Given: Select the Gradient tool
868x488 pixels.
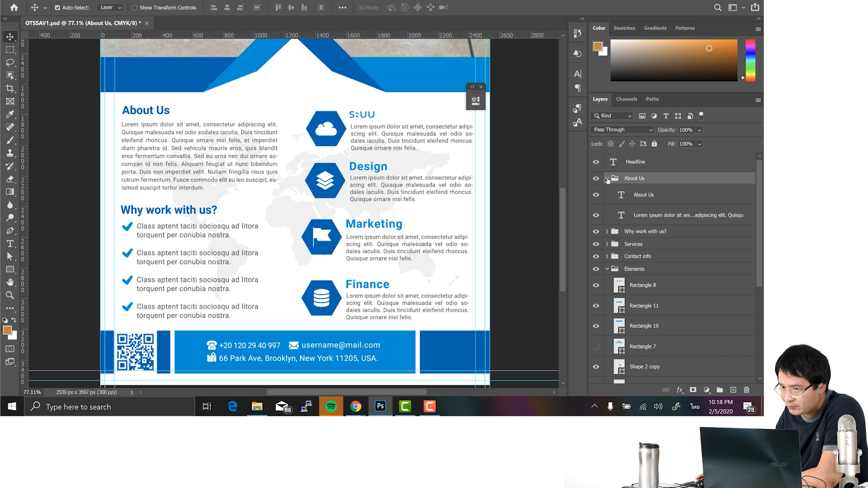Looking at the screenshot, I should (10, 192).
